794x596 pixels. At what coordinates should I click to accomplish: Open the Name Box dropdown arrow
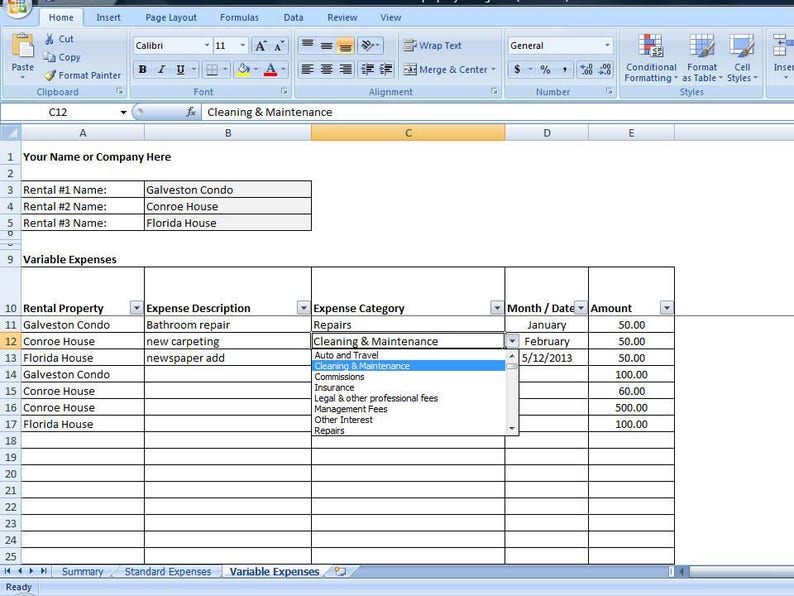pyautogui.click(x=123, y=112)
